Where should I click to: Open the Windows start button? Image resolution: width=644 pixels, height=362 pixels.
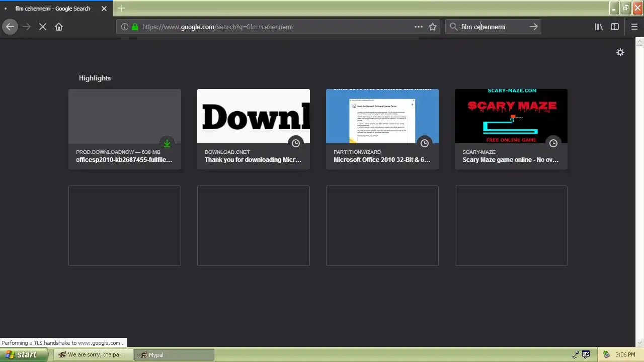point(24,354)
